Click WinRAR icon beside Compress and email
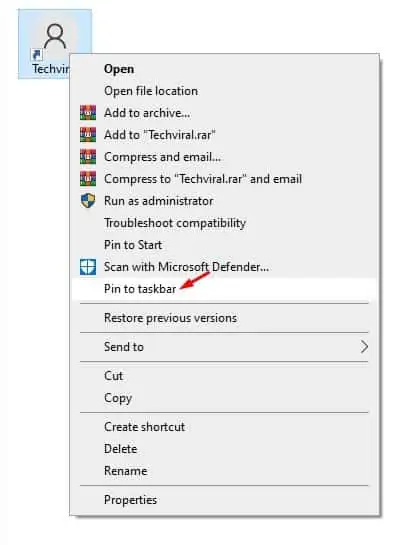Image resolution: width=409 pixels, height=545 pixels. pyautogui.click(x=88, y=157)
